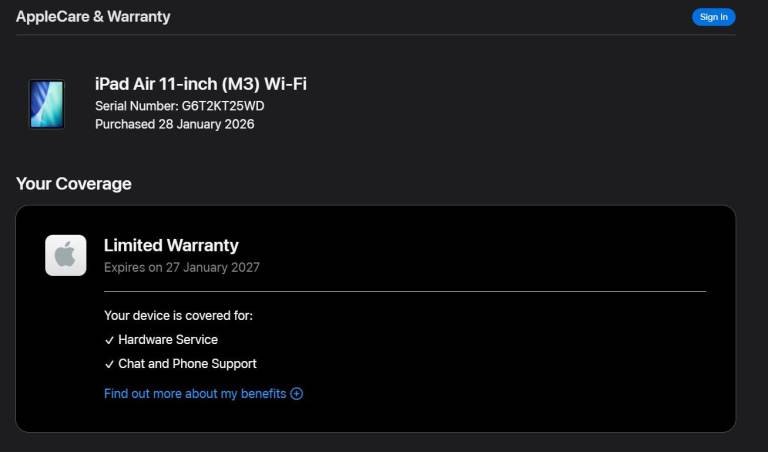
Task: Click the Hardware Service label
Action: [168, 339]
